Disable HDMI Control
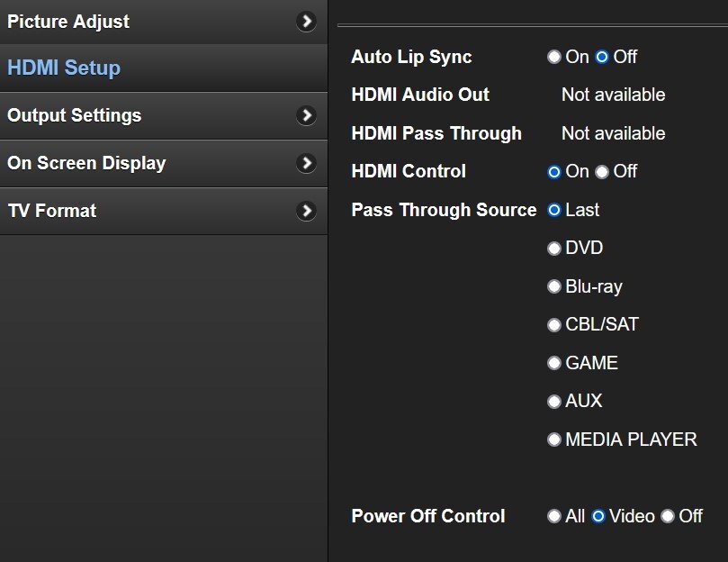The image size is (728, 562). (x=601, y=171)
